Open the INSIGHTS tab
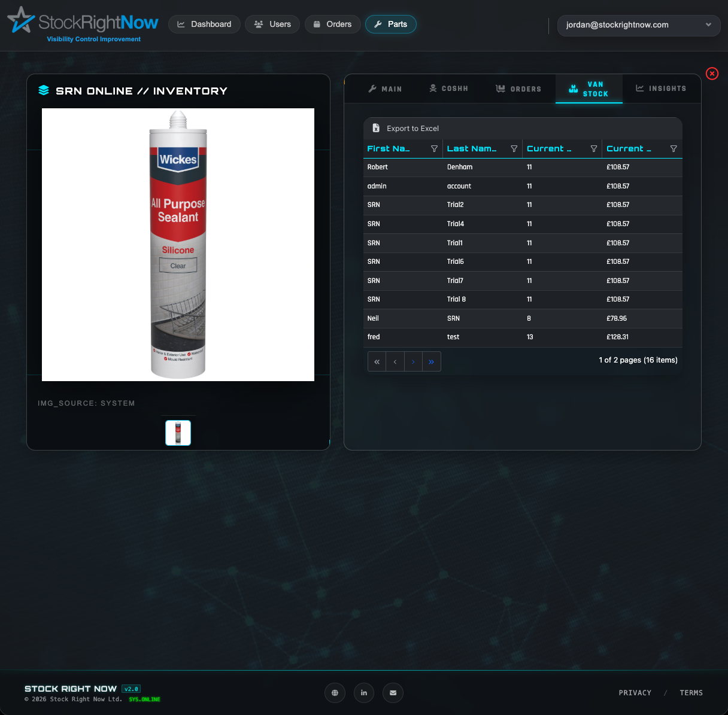The height and width of the screenshot is (715, 728). coord(661,88)
